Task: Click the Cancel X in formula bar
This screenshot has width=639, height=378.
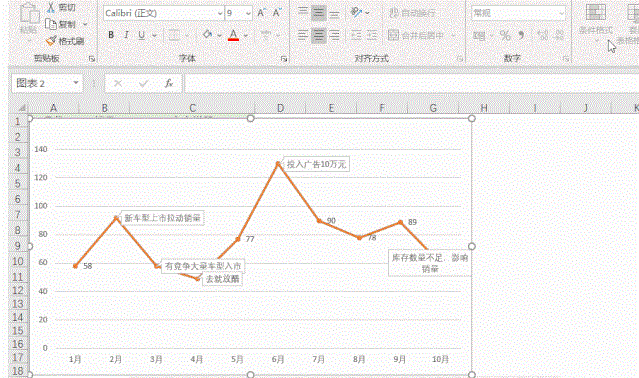Action: point(118,84)
